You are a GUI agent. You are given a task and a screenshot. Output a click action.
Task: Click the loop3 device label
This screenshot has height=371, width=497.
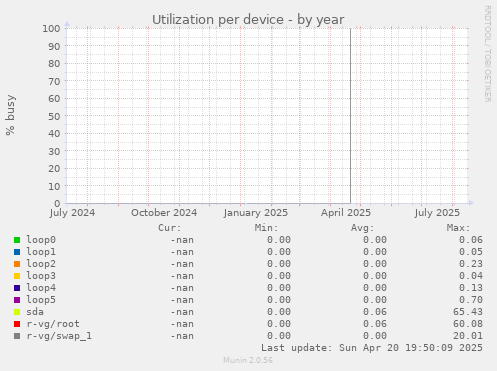coord(41,276)
